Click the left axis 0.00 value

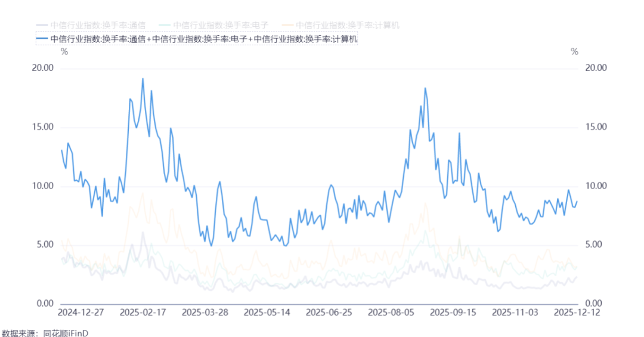(x=45, y=303)
